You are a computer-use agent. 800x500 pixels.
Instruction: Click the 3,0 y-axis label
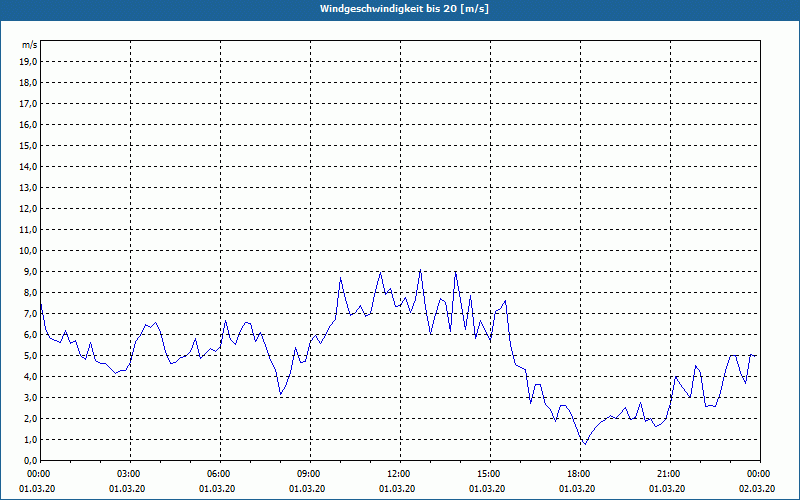[x=30, y=397]
